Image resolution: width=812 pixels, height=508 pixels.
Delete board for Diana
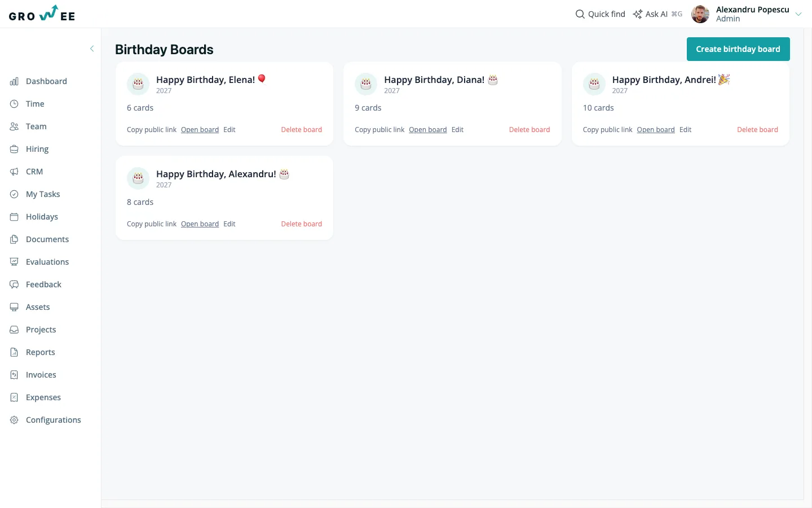529,130
